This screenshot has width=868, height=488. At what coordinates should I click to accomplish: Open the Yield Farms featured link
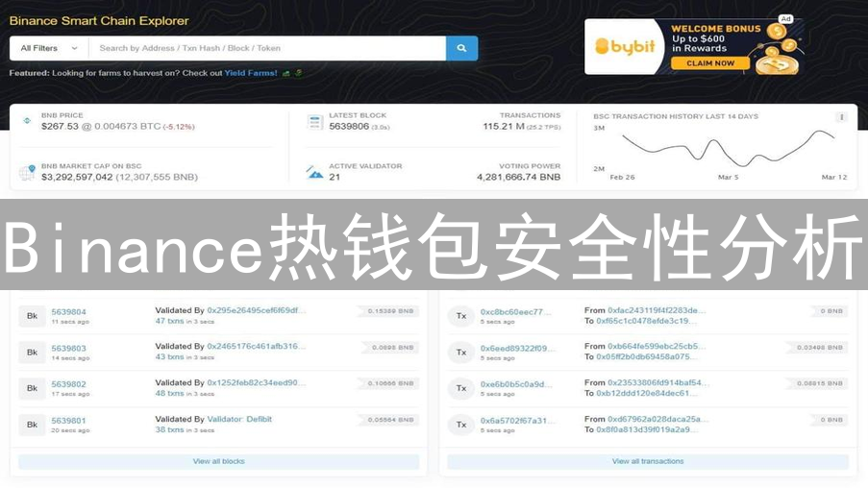coord(251,73)
